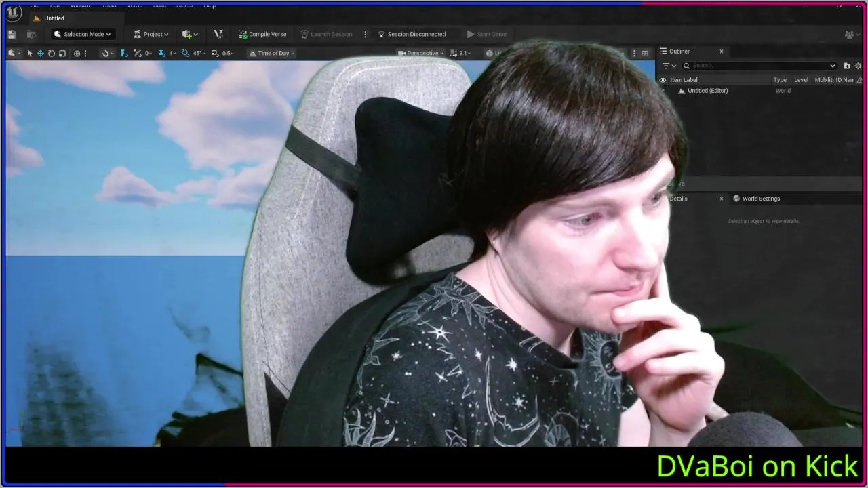Open Outliner settings gear icon
Image resolution: width=868 pixels, height=488 pixels.
point(858,66)
